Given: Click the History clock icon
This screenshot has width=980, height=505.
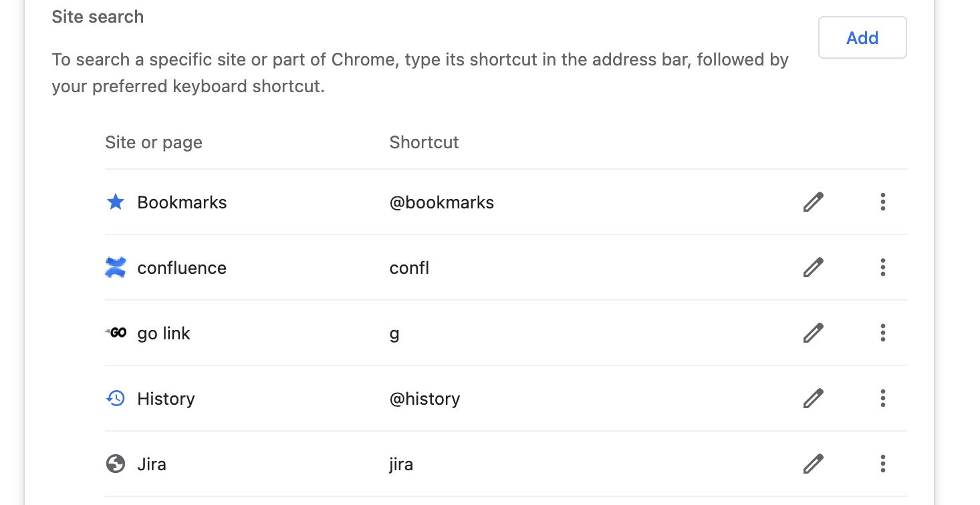Looking at the screenshot, I should pos(115,398).
